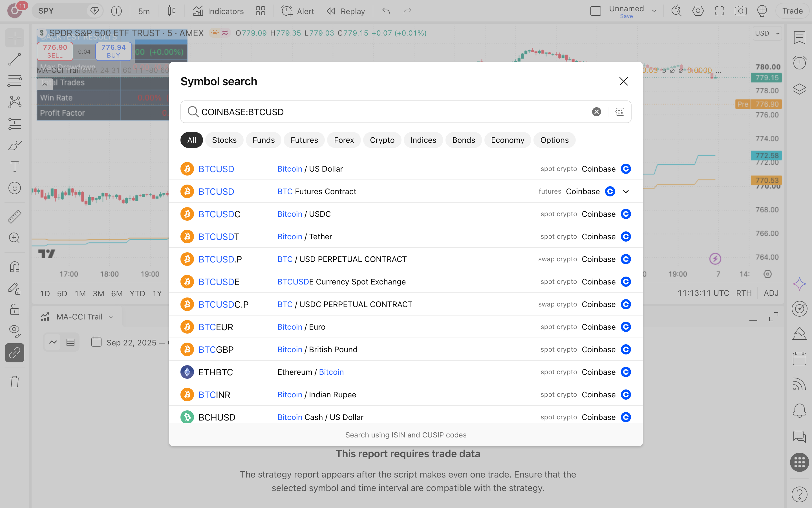Open the help question mark icon
Screen dimensions: 812x508
click(x=799, y=494)
